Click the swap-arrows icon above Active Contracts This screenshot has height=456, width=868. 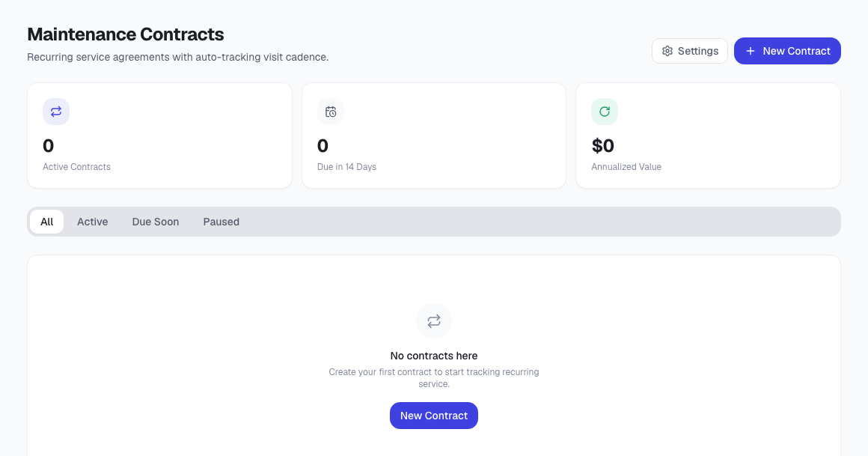(x=56, y=112)
